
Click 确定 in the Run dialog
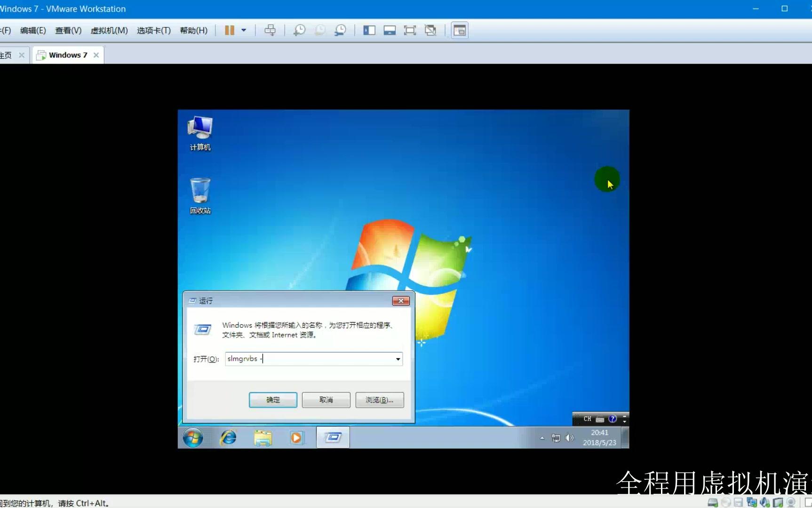273,400
